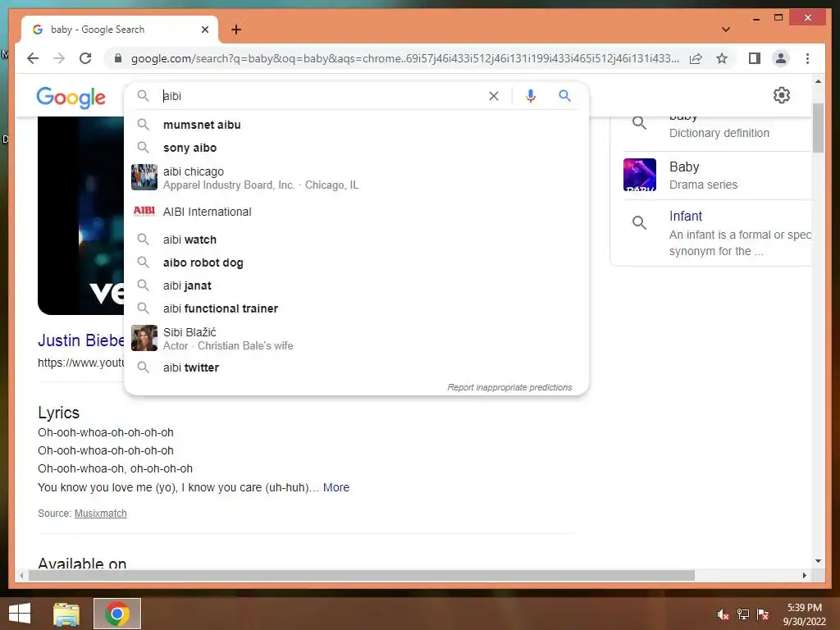
Task: Click the 'Dictionary definition' related entry
Action: click(719, 133)
